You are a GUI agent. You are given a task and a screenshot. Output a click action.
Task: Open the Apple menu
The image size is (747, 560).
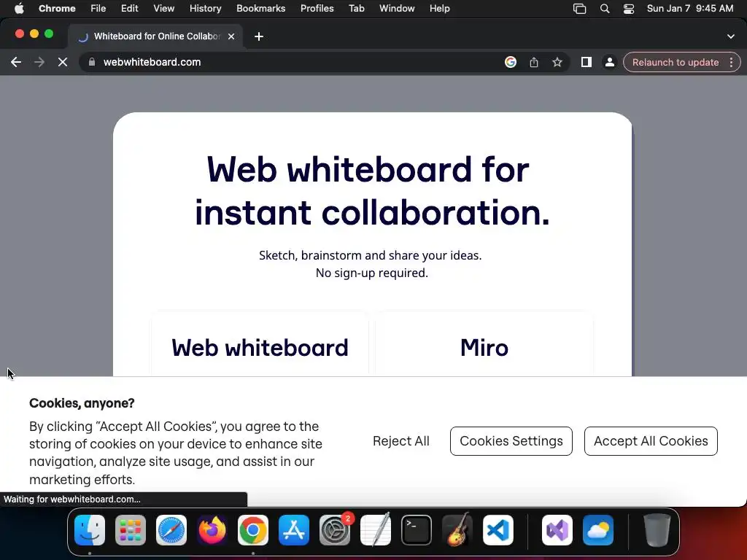coord(19,8)
